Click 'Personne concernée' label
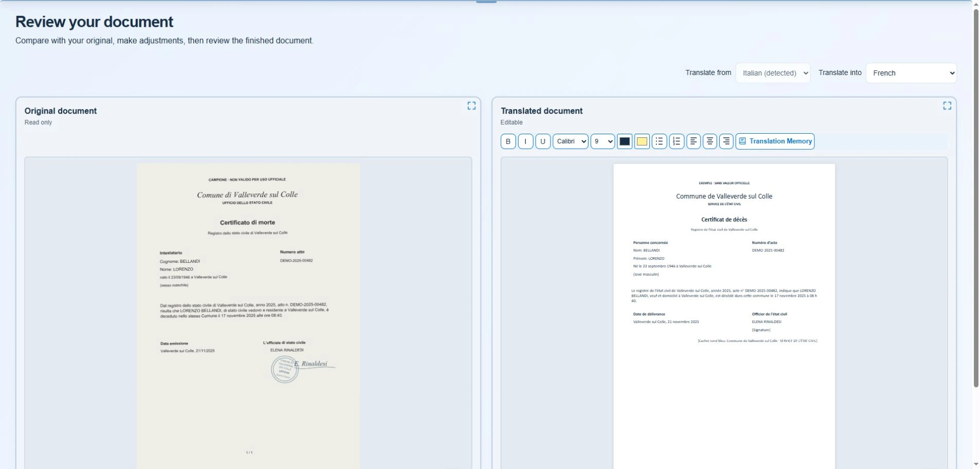 pos(650,243)
